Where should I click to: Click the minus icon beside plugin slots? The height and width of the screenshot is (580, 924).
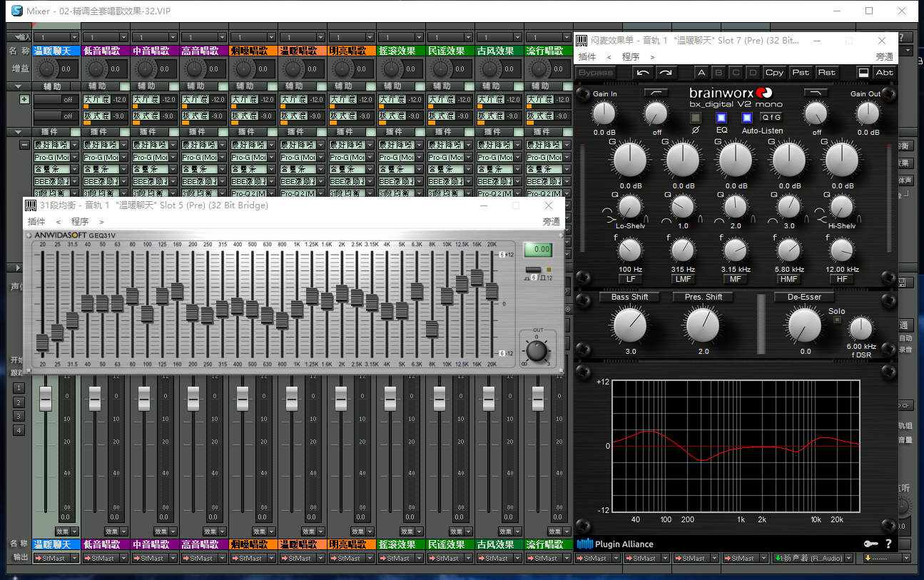(x=24, y=144)
